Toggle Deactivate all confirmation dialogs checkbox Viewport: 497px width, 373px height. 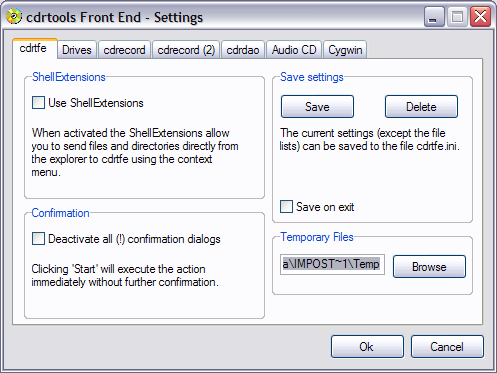point(38,239)
